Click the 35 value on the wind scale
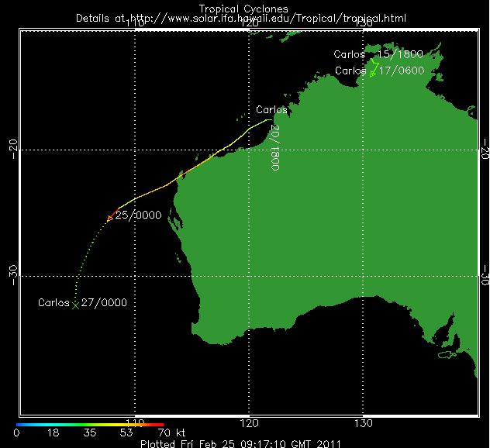The height and width of the screenshot is (448, 490). coord(89,433)
